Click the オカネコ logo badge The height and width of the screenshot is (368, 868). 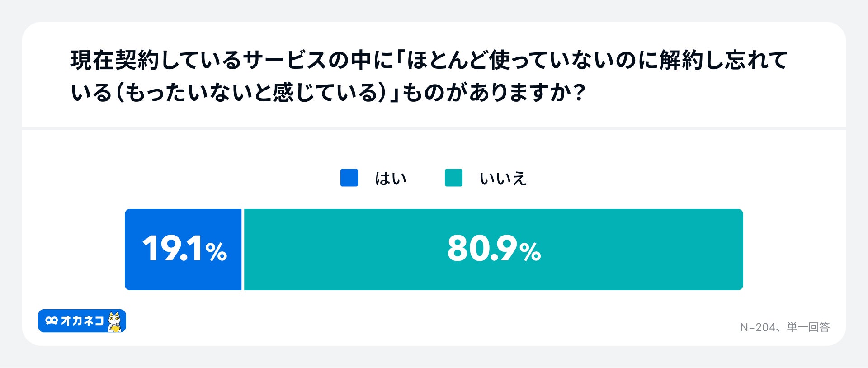tap(82, 321)
